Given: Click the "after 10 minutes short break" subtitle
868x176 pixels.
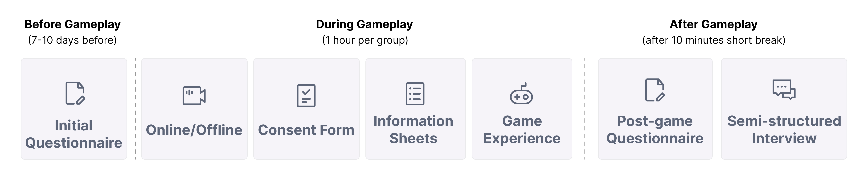Looking at the screenshot, I should tap(714, 40).
